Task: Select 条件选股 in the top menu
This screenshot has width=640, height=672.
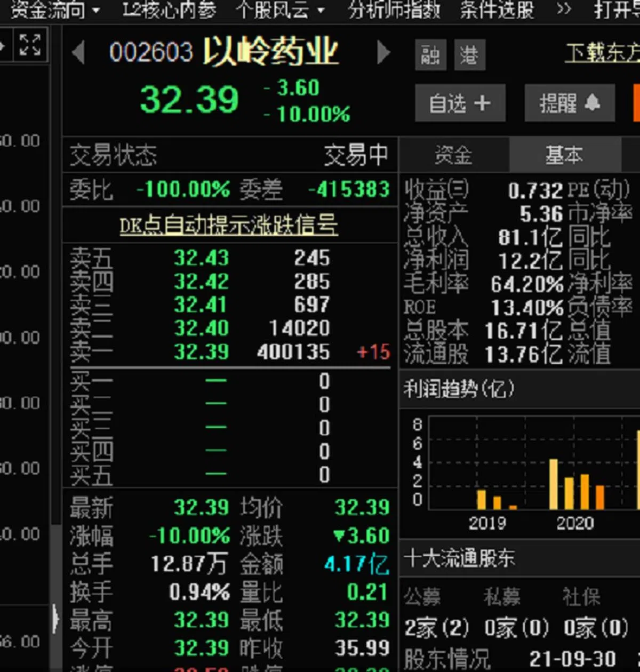Action: [x=497, y=10]
